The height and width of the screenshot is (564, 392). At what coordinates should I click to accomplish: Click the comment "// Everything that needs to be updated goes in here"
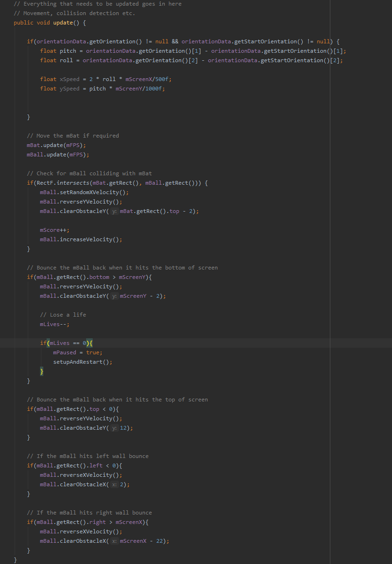[x=98, y=4]
